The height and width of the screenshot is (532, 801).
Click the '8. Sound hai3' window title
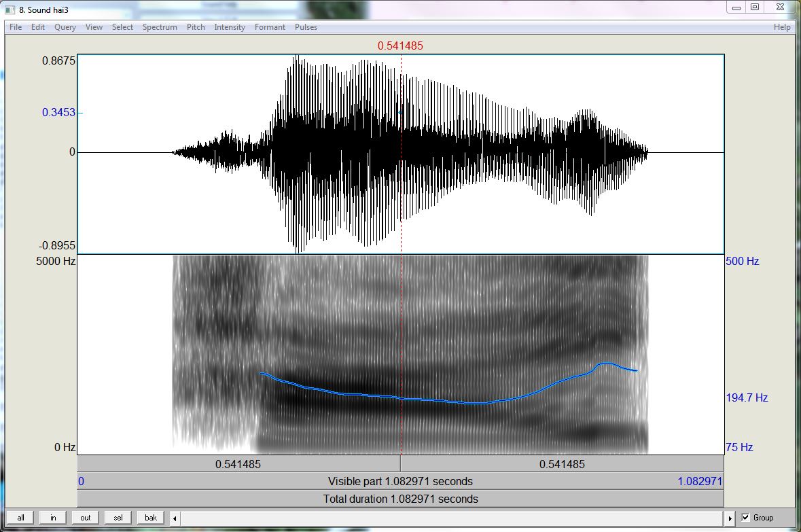coord(44,10)
